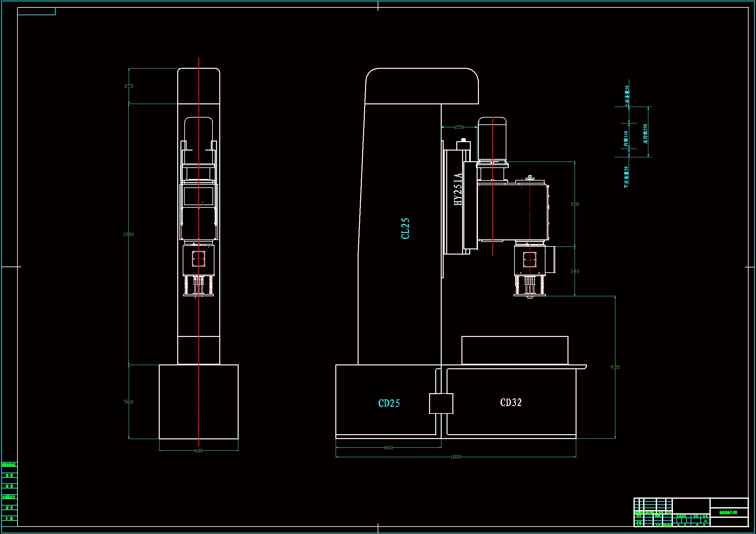Select the 600 width dimension text
The height and width of the screenshot is (534, 756).
point(199,451)
